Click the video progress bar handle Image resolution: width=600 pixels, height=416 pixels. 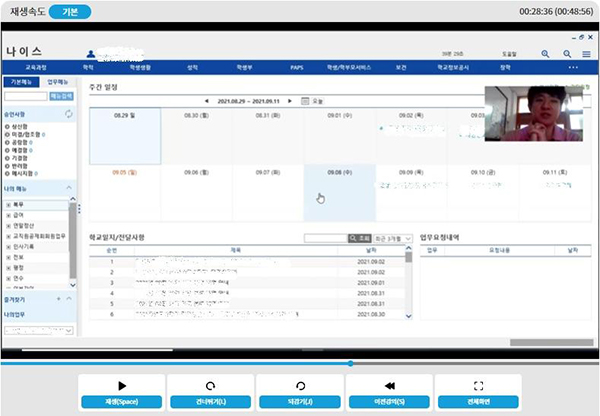[351, 364]
